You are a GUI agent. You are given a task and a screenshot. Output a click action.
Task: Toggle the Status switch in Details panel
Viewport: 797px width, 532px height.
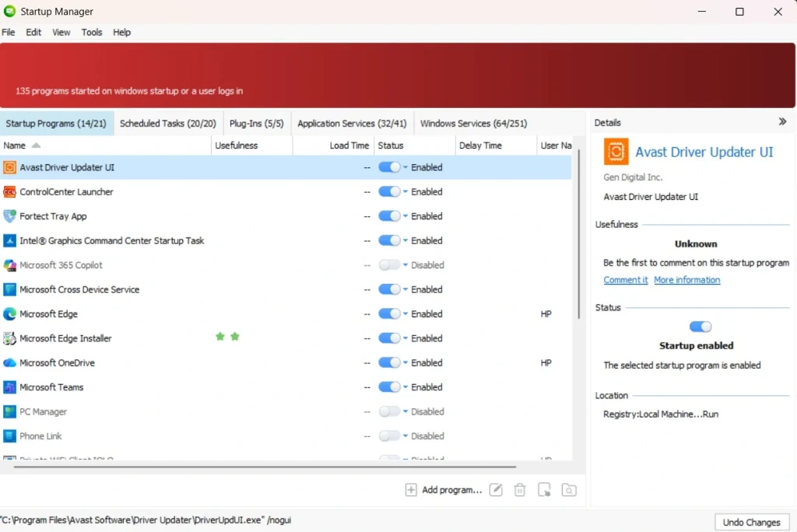click(x=700, y=327)
